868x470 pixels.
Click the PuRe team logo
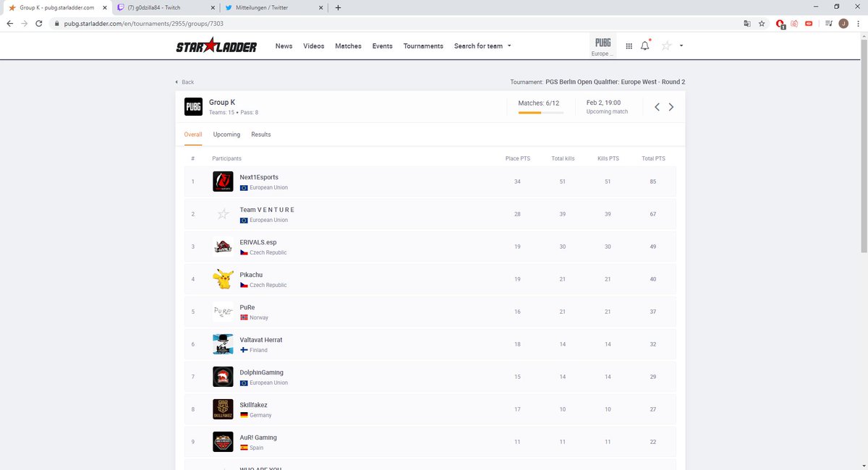(x=223, y=312)
